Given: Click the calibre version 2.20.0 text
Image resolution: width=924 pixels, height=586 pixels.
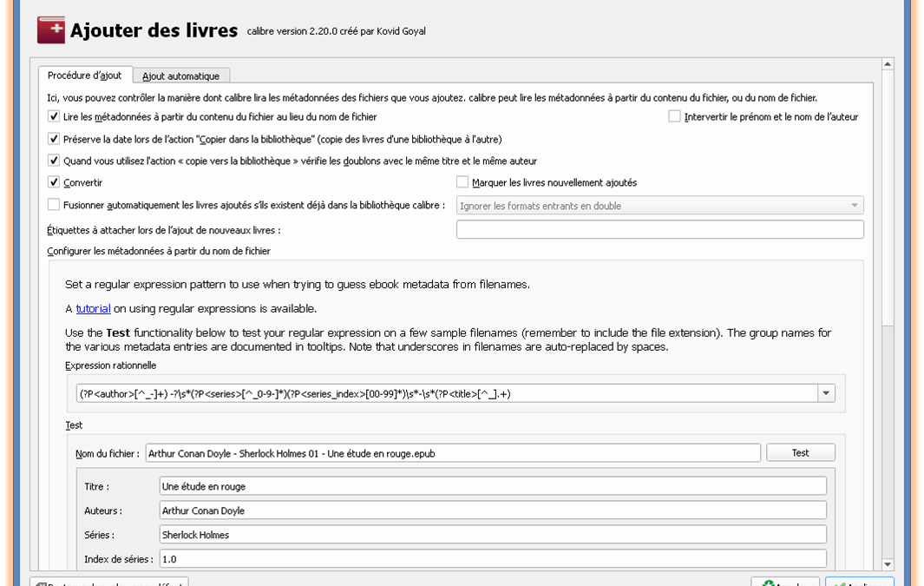Looking at the screenshot, I should [336, 31].
